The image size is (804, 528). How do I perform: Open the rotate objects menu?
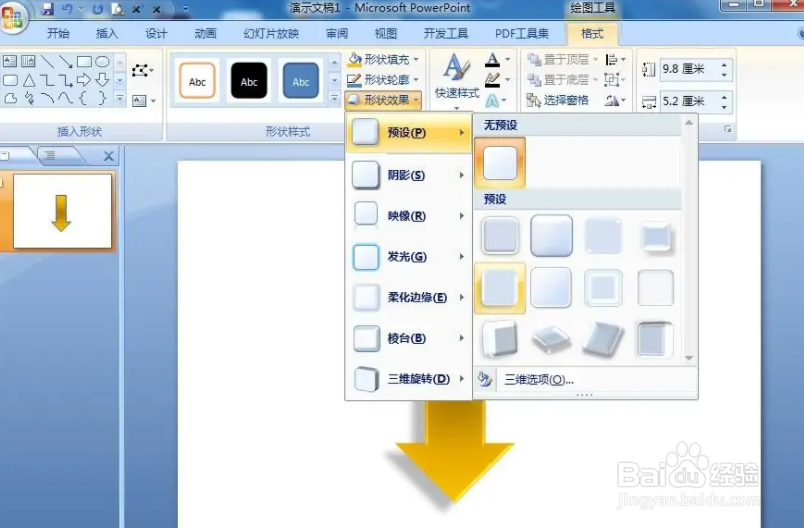tap(615, 100)
